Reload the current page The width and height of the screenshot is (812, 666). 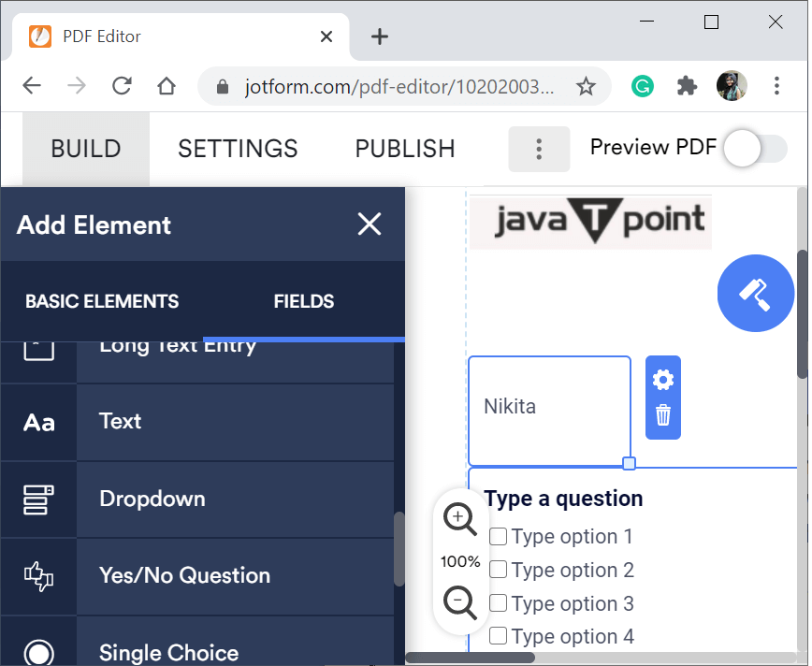tap(122, 85)
